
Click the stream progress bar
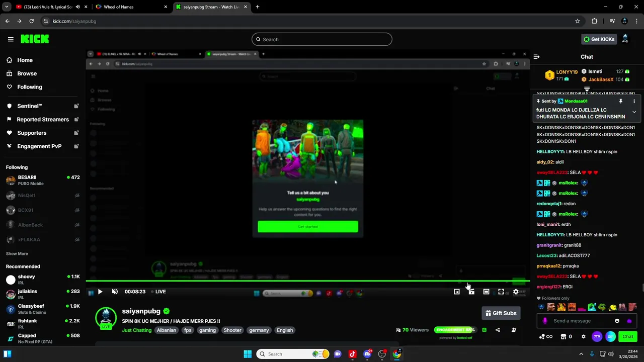308,281
